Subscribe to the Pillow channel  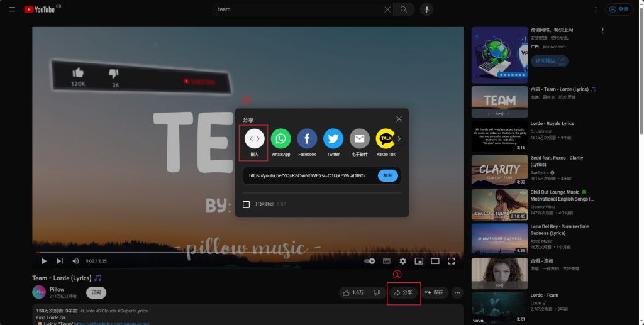point(96,292)
